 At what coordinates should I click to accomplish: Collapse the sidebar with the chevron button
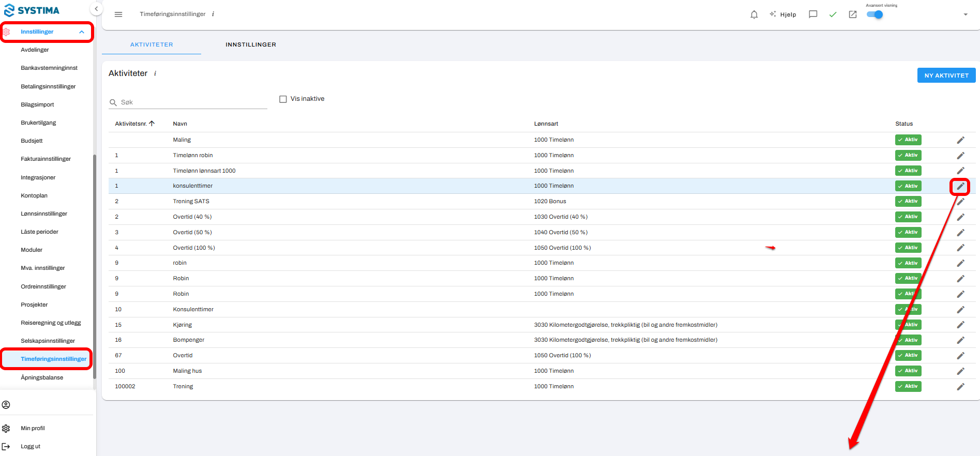point(96,9)
